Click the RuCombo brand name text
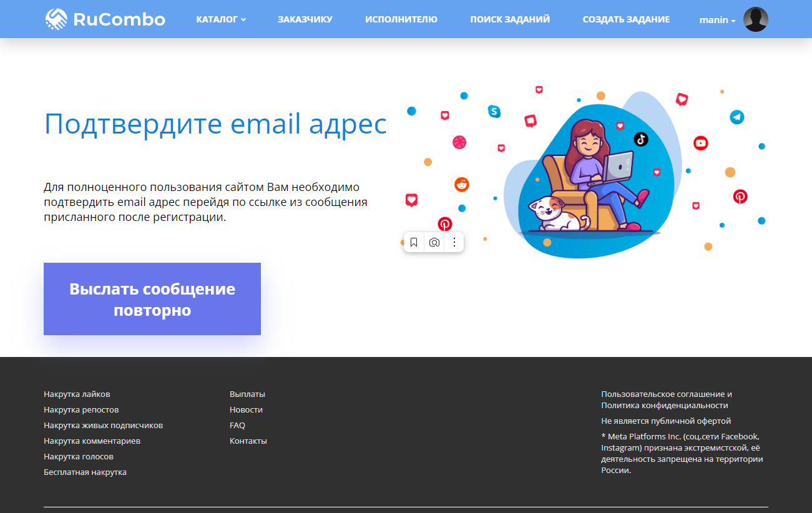This screenshot has width=812, height=513. point(119,19)
